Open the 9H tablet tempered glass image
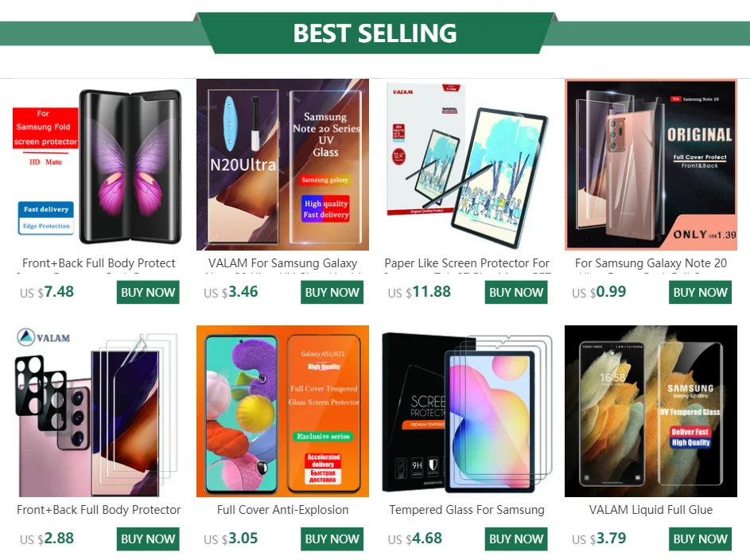This screenshot has height=560, width=750. 467,411
